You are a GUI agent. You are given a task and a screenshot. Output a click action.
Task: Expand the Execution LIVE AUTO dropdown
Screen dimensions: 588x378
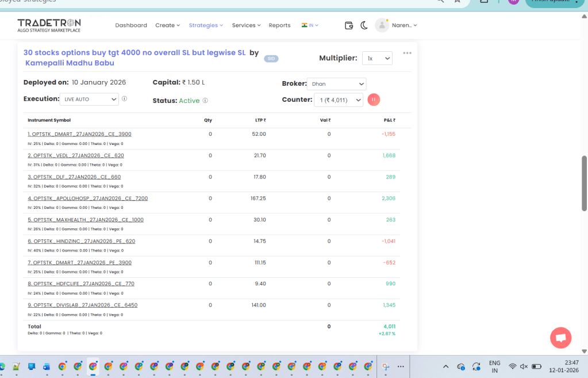pyautogui.click(x=89, y=99)
